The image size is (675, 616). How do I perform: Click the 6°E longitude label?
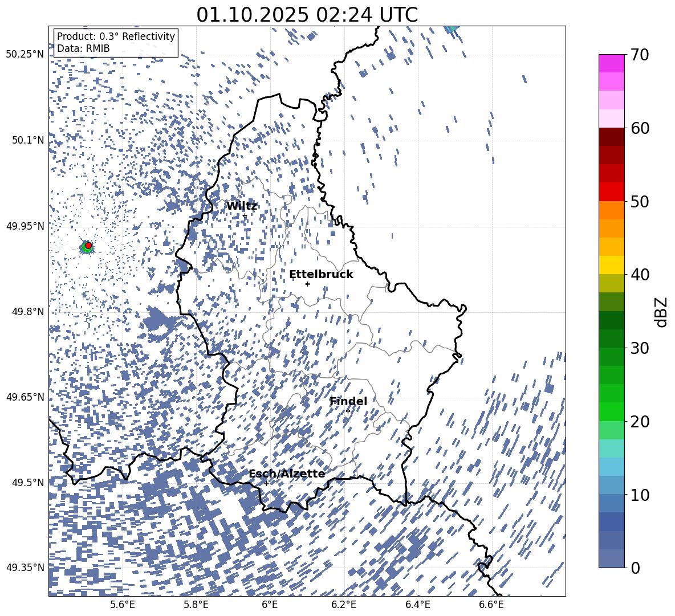(270, 605)
